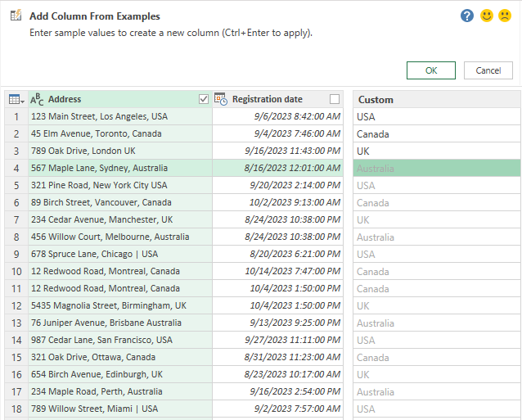This screenshot has height=420, width=522.
Task: Edit Custom cell containing UK in row 3
Action: [x=436, y=151]
